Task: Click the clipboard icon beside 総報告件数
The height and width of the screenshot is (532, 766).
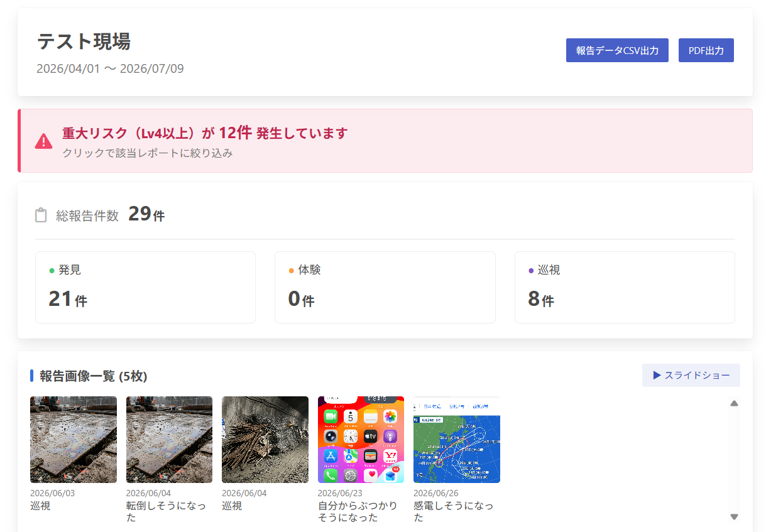Action: pyautogui.click(x=41, y=215)
